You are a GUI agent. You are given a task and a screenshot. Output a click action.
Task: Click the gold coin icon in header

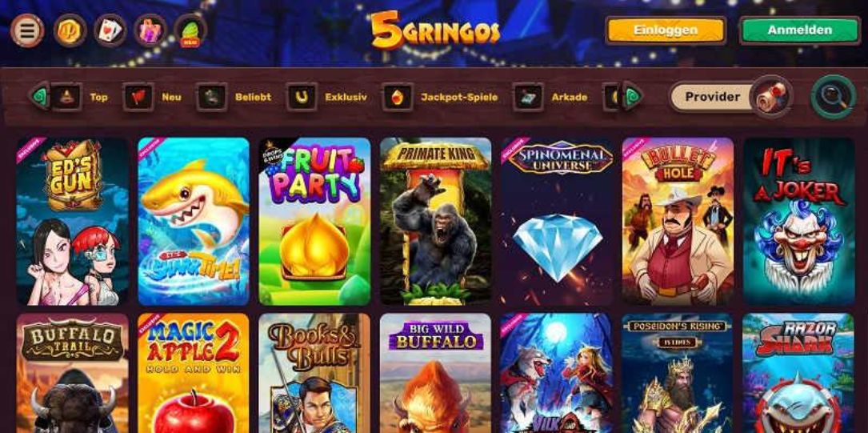pos(70,30)
